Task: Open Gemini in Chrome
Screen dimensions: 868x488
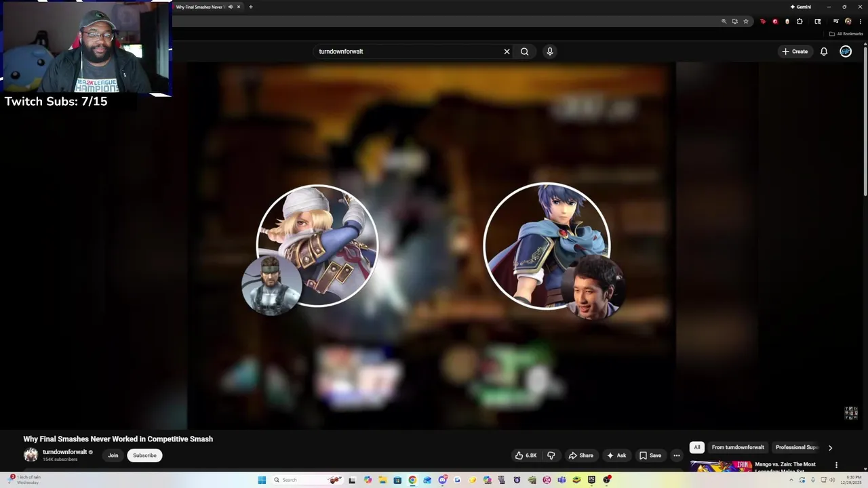Action: pyautogui.click(x=801, y=7)
